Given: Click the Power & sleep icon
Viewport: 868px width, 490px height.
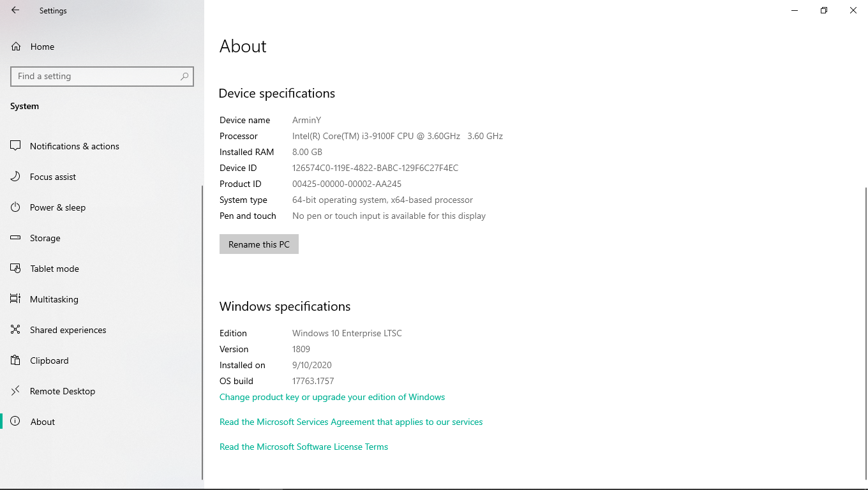Looking at the screenshot, I should (x=16, y=207).
